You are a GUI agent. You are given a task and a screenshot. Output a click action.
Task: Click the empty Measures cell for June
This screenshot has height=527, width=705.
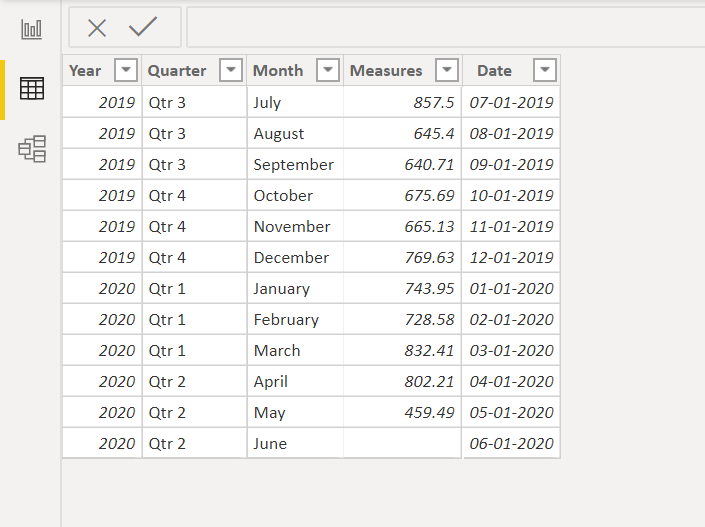(x=403, y=444)
